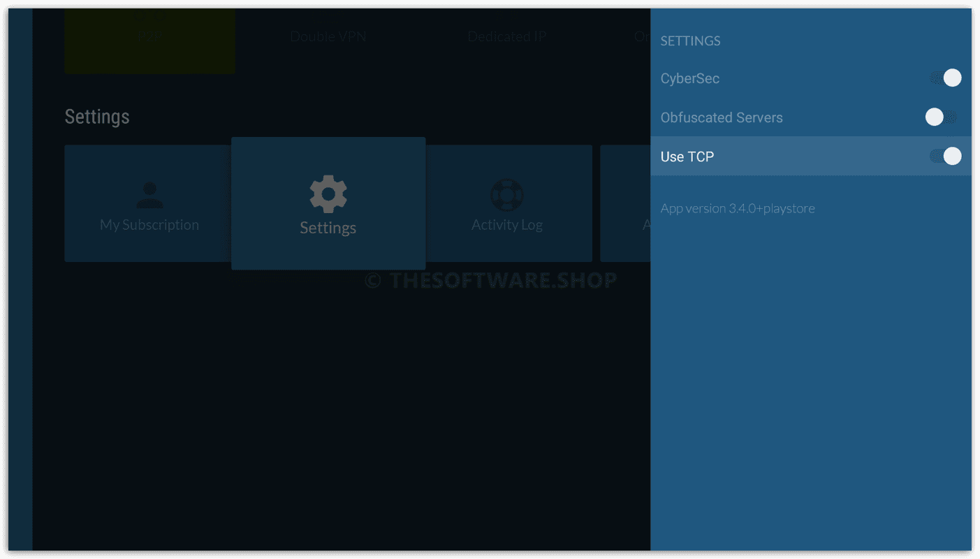980x559 pixels.
Task: Open the My Subscription person icon
Action: click(x=149, y=196)
